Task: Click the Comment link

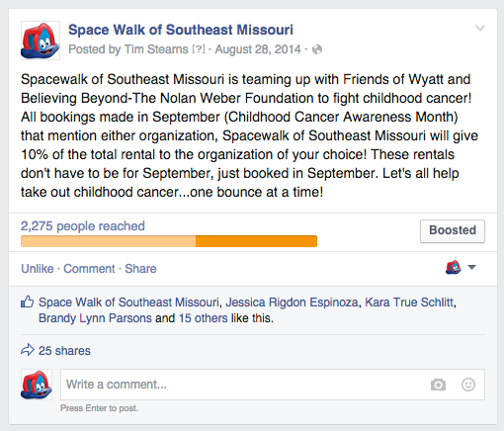Action: (x=89, y=269)
